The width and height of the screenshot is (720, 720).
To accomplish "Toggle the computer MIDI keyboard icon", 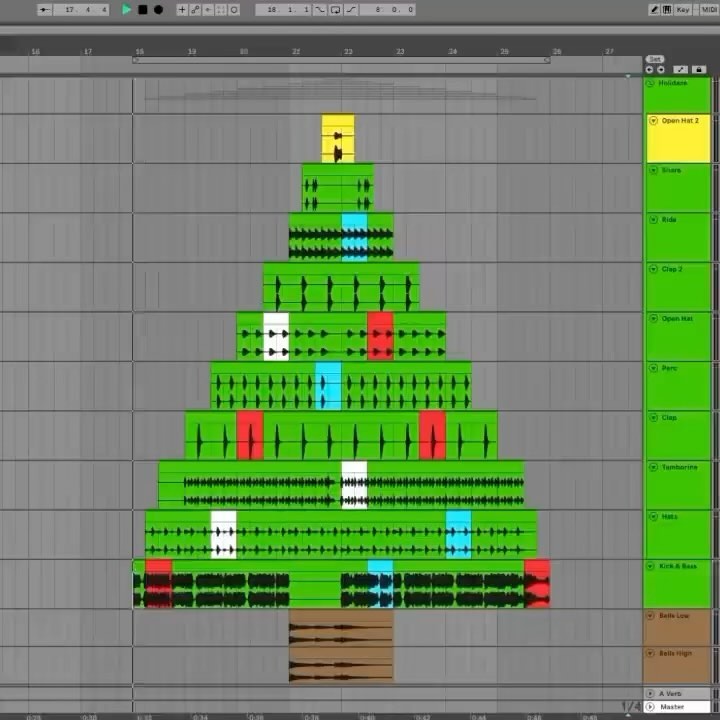I will (x=668, y=10).
